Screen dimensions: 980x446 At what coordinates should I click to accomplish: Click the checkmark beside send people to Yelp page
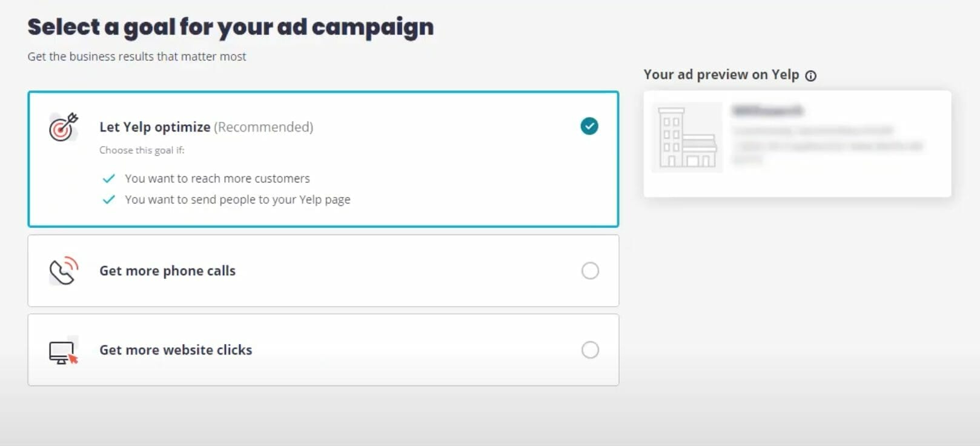109,199
